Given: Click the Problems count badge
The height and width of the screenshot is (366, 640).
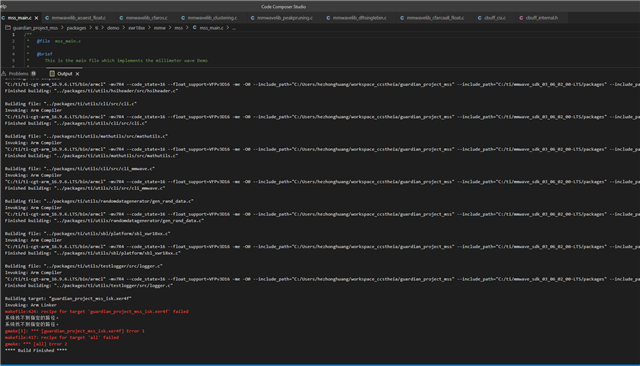Looking at the screenshot, I should tap(33, 74).
